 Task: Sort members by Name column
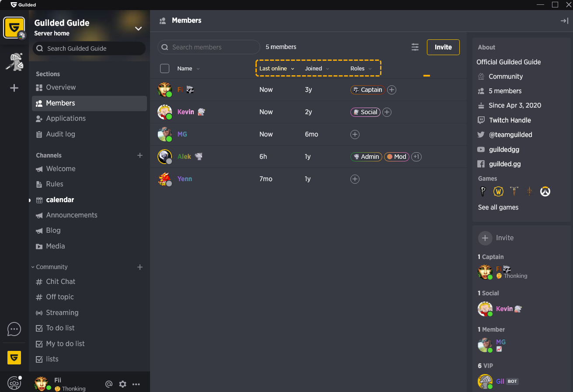(x=189, y=69)
